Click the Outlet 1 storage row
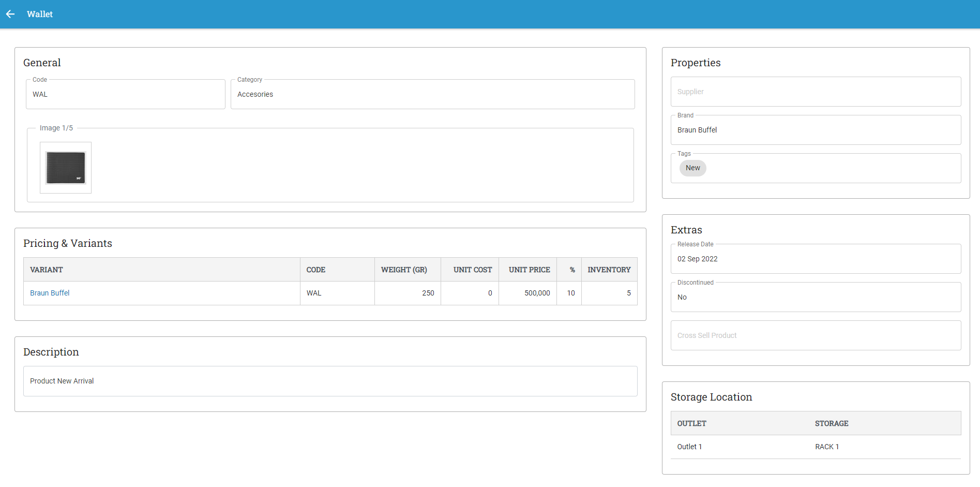 [816, 447]
